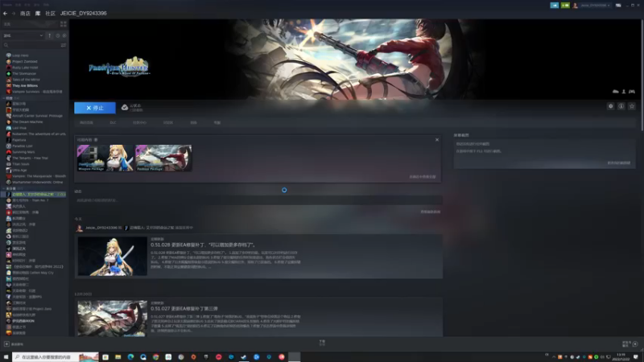Go back with the back arrow
This screenshot has width=644, height=362.
(x=5, y=14)
